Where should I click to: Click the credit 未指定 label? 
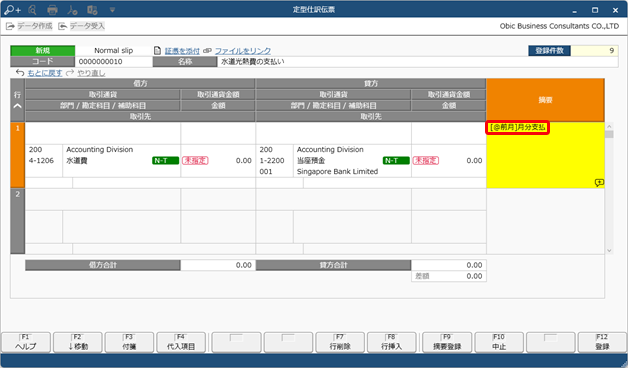coord(426,161)
